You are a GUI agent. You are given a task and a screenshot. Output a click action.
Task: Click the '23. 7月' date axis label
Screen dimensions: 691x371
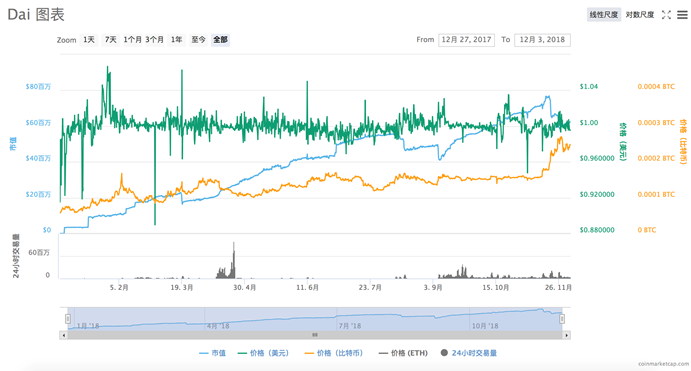(x=370, y=288)
